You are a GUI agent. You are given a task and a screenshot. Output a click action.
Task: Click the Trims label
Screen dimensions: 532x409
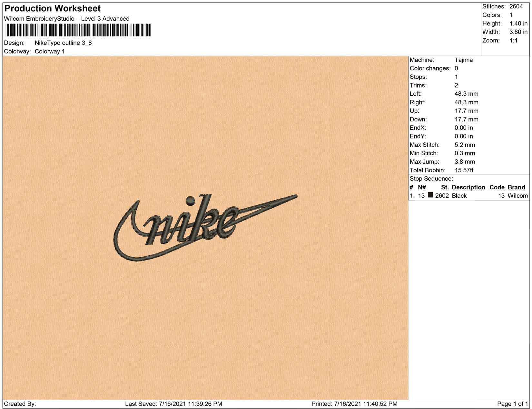(418, 85)
